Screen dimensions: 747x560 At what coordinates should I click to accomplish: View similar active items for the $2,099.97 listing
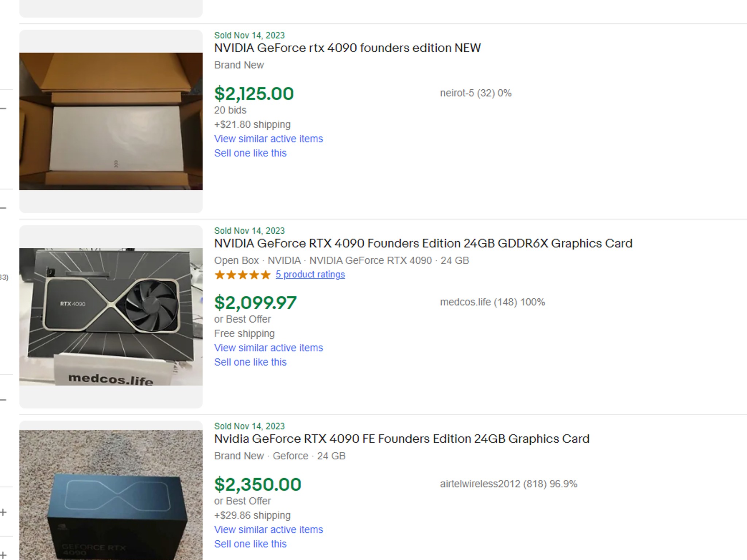[x=268, y=348]
